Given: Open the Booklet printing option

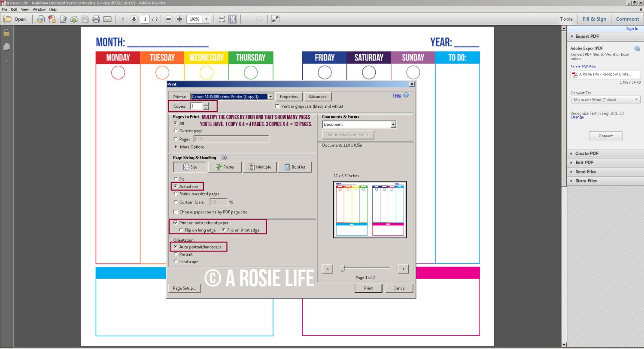Looking at the screenshot, I should (295, 167).
